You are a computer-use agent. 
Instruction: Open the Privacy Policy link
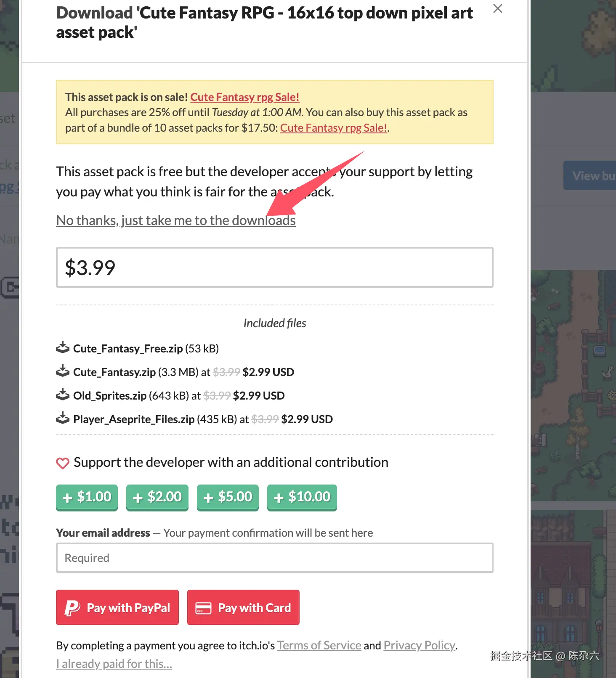click(419, 645)
